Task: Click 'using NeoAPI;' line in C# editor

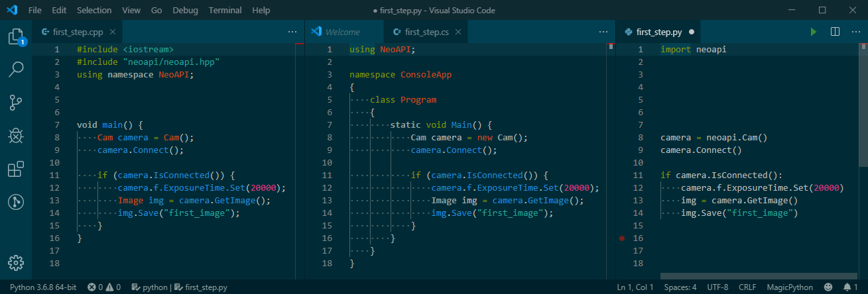Action: click(383, 49)
